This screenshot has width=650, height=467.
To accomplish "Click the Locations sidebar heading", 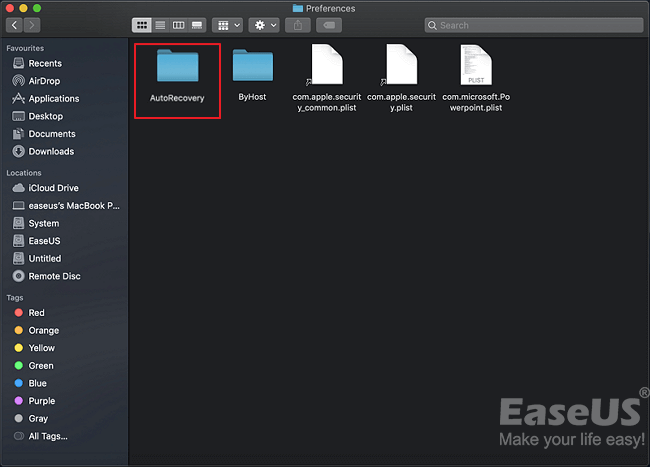I will [24, 173].
